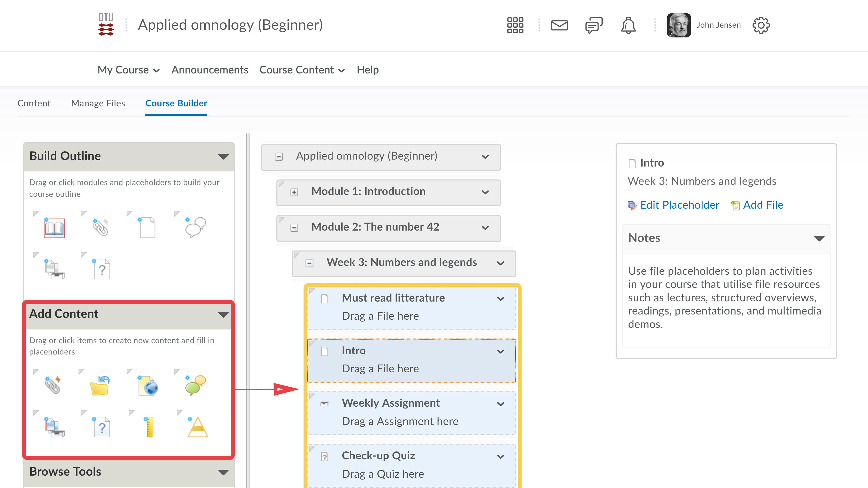Expand the Module 1: Introduction plus toggle
Viewport: 868px width, 488px height.
point(294,192)
